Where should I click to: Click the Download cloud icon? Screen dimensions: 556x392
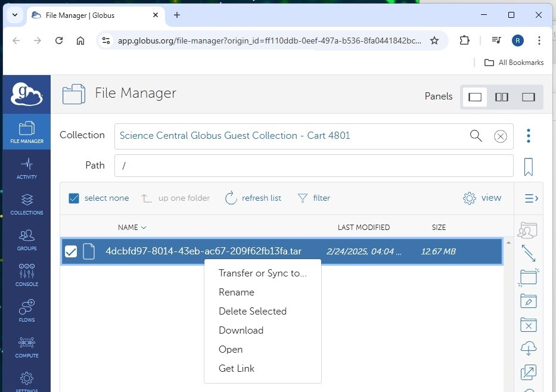(529, 349)
